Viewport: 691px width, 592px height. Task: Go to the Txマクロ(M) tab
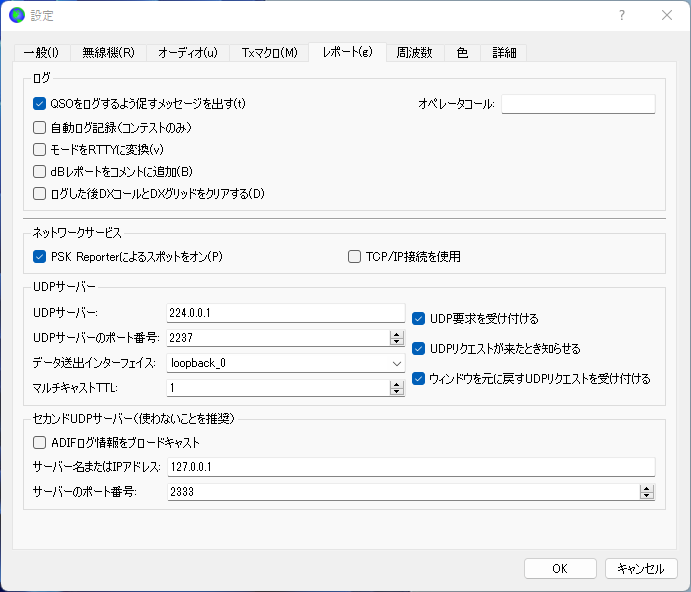coord(269,53)
